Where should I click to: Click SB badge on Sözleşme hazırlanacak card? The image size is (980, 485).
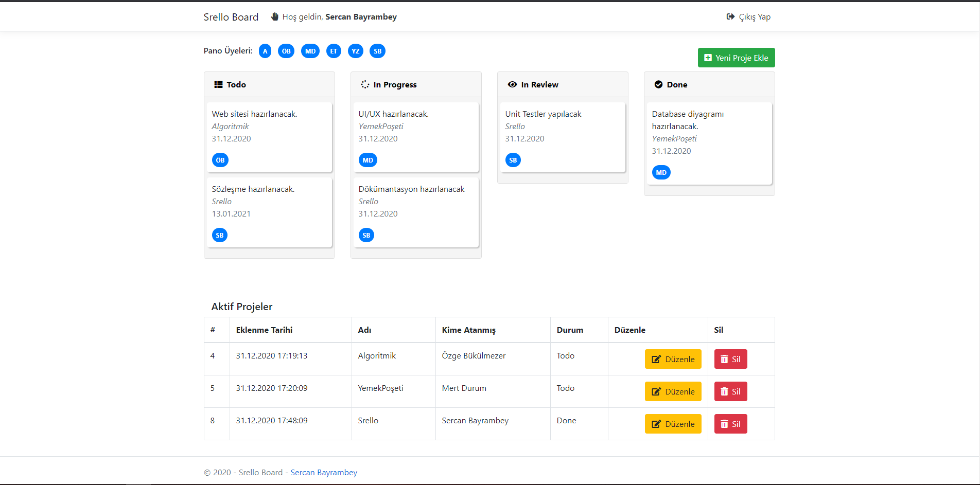click(220, 235)
